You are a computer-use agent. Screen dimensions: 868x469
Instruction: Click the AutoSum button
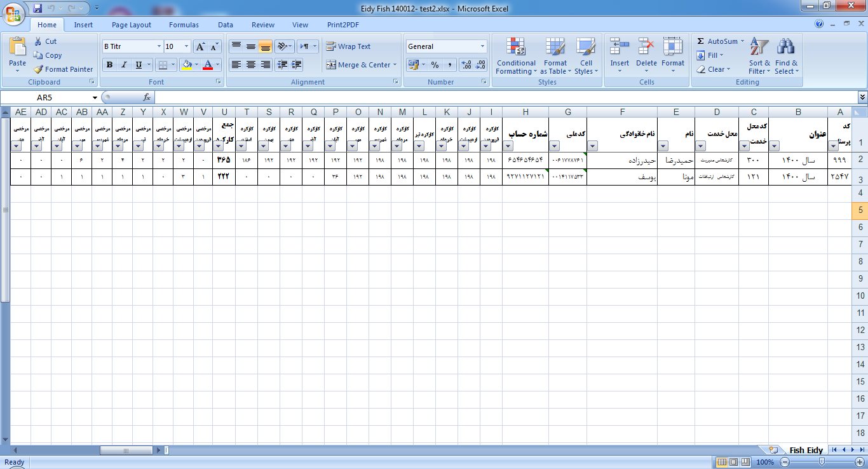tap(721, 41)
